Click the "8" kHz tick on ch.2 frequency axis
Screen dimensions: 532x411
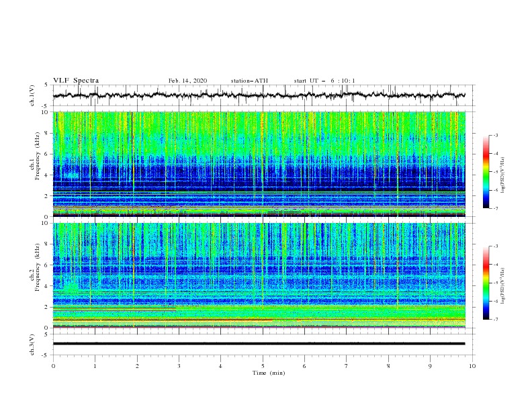48,244
